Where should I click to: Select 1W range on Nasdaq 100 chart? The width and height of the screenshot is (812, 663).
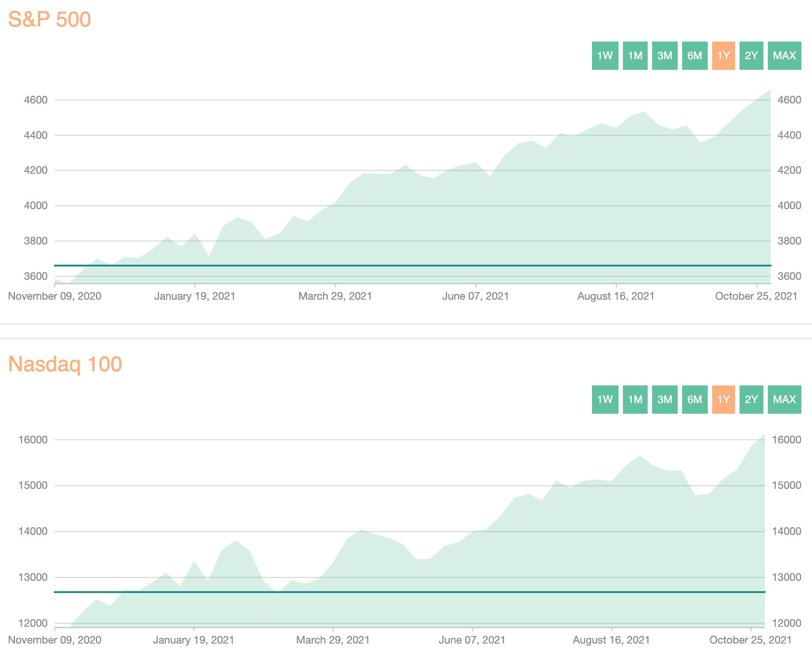(605, 400)
